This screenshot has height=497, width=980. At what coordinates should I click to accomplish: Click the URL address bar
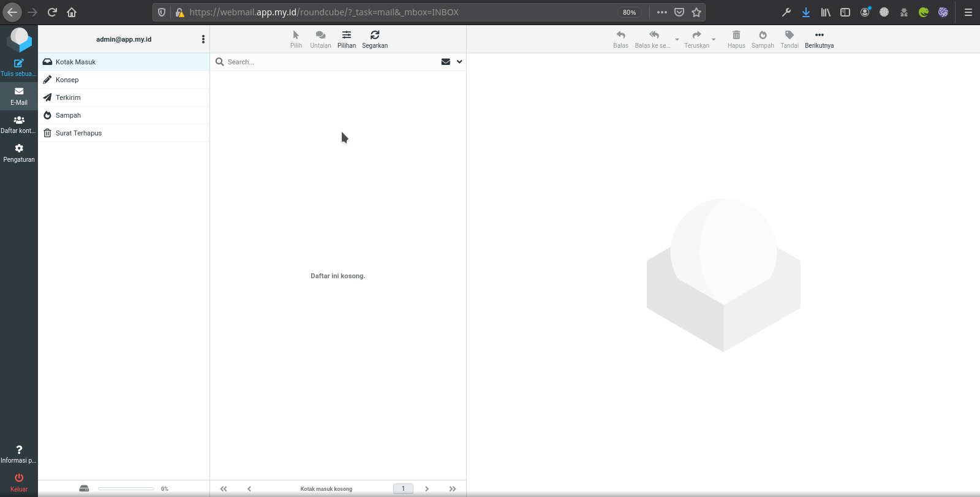401,12
